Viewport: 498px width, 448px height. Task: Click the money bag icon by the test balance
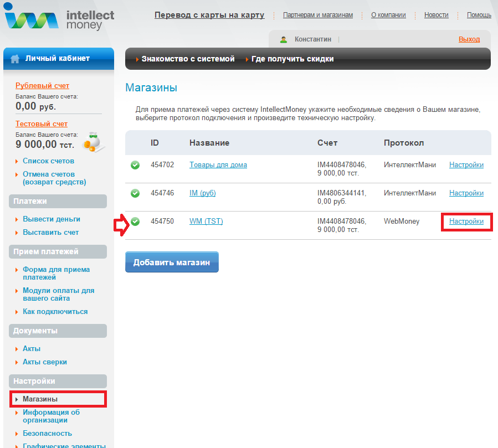tap(91, 143)
